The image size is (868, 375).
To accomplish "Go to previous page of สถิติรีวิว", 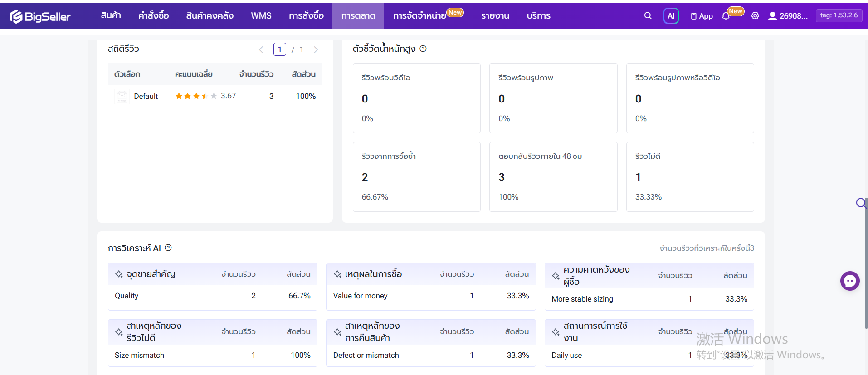I will click(261, 49).
